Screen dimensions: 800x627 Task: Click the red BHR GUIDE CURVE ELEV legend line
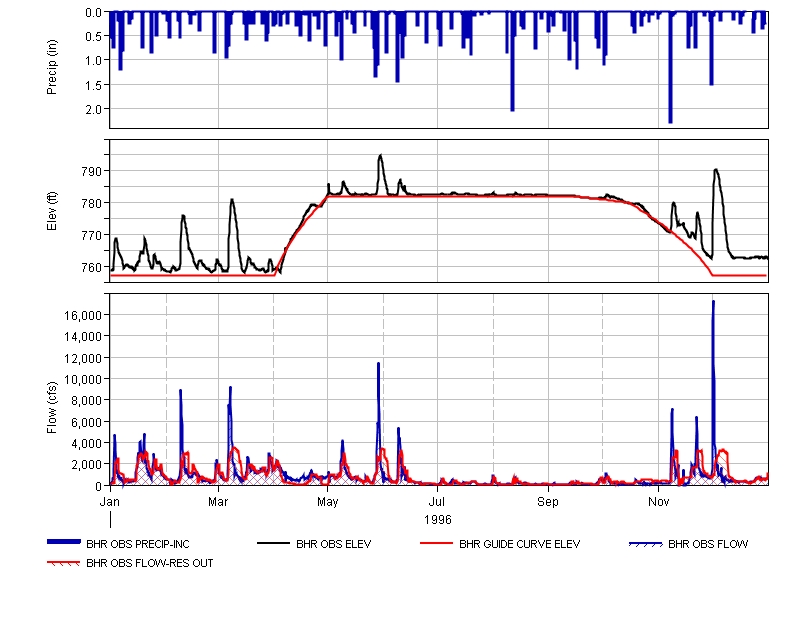437,544
